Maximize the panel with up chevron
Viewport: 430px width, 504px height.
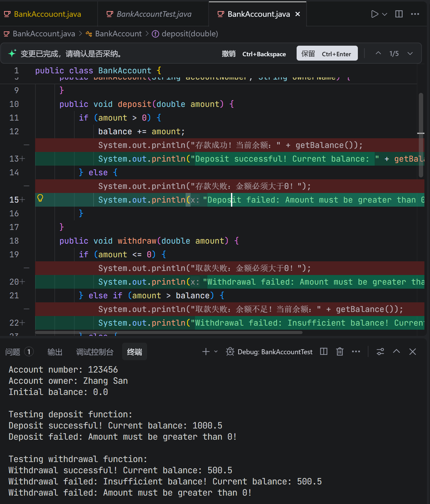point(396,352)
